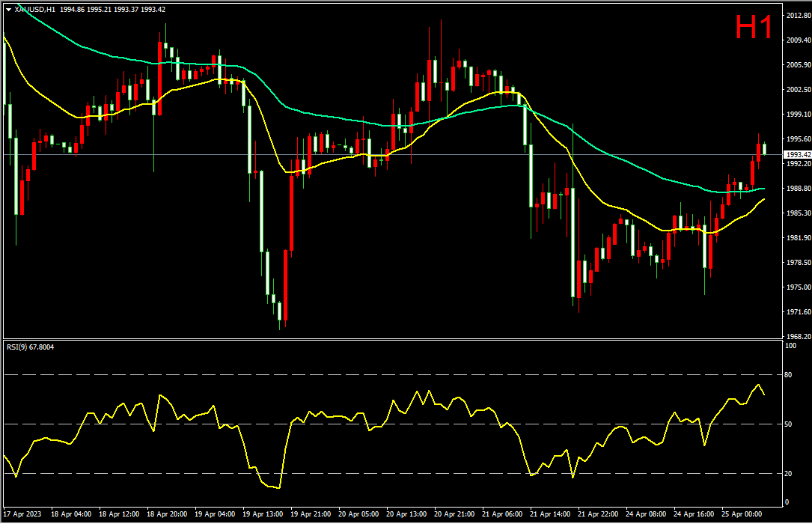Image resolution: width=812 pixels, height=524 pixels.
Task: Click the 18 Apr 20:00 time label
Action: [x=167, y=514]
